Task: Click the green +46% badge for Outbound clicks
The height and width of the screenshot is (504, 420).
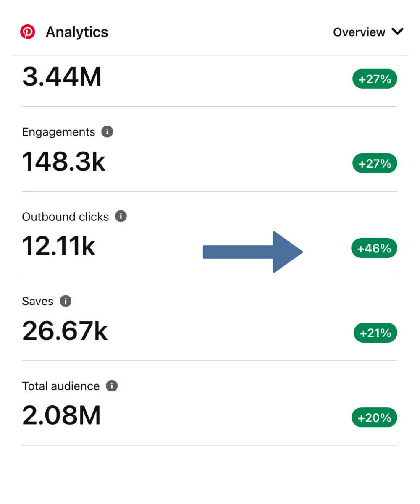Action: click(374, 248)
